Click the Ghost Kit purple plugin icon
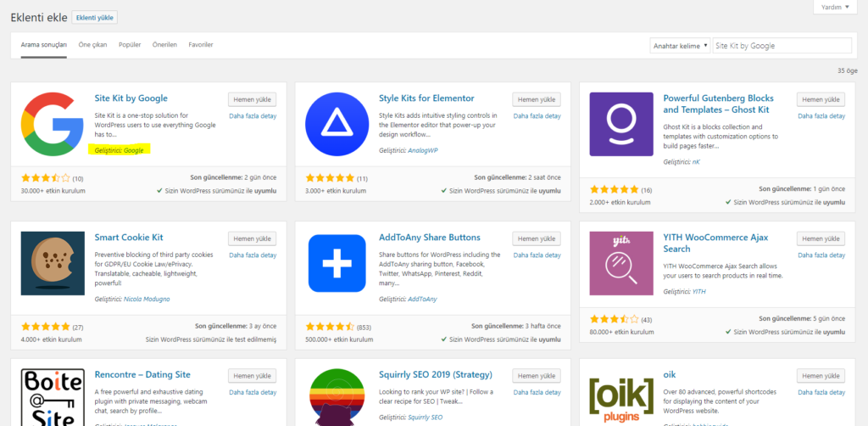This screenshot has height=426, width=868. (x=621, y=124)
